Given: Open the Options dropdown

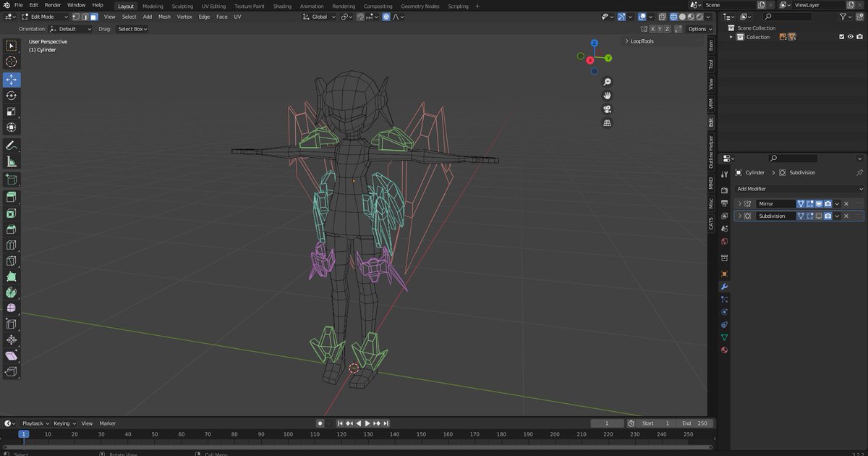Looking at the screenshot, I should (x=699, y=29).
